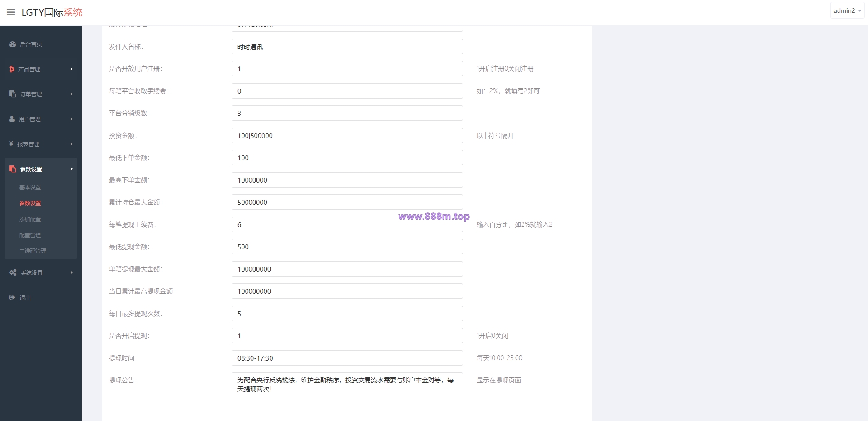Click the hint text 1开启注册0关闭注册

click(x=505, y=69)
